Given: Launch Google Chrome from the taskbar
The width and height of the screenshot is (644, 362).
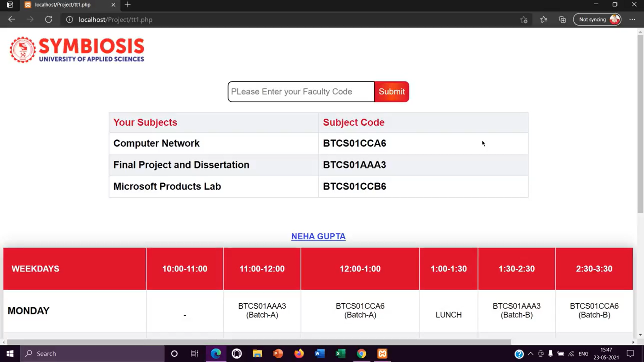Looking at the screenshot, I should (x=361, y=353).
